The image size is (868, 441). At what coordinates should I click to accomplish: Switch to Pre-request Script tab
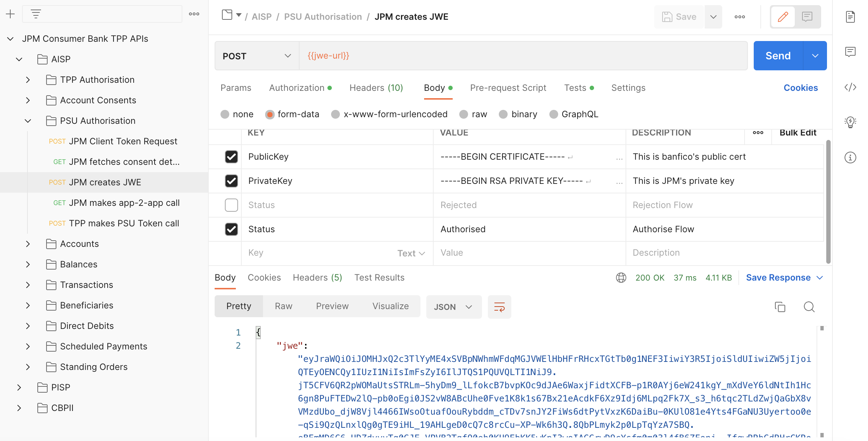(x=508, y=88)
